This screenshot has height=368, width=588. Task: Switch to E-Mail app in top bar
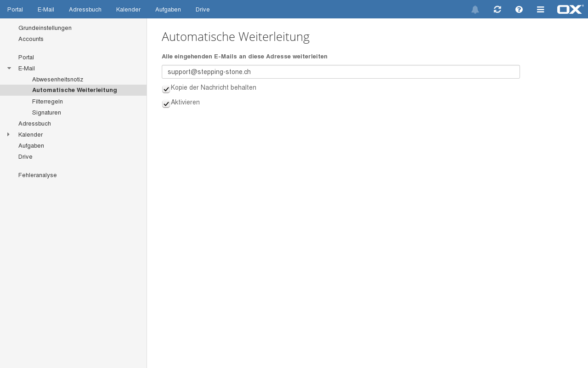click(x=46, y=10)
